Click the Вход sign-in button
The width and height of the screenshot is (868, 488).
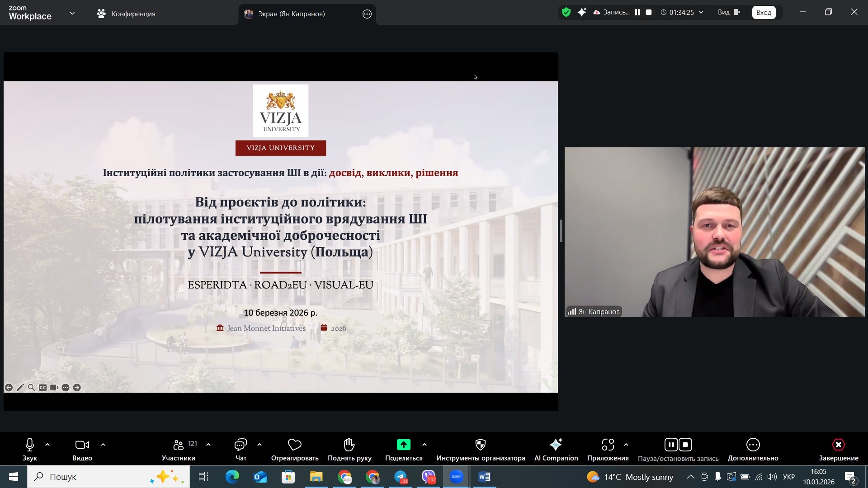[x=764, y=13]
